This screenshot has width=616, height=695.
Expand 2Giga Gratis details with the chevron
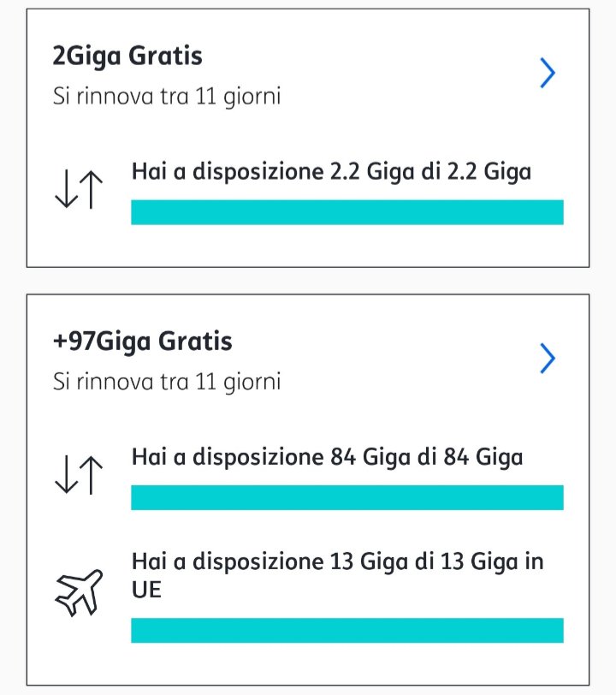pos(548,74)
